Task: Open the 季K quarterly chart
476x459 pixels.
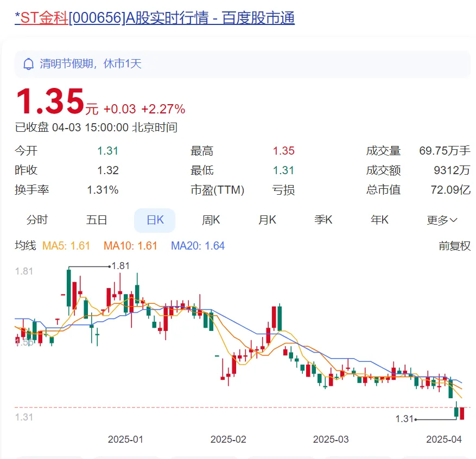Action: point(323,220)
